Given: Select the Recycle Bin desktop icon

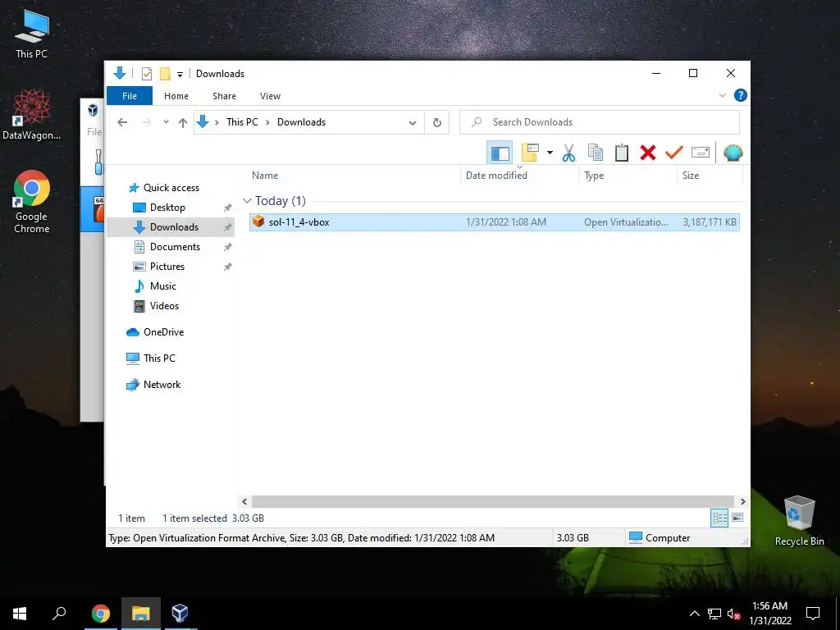Looking at the screenshot, I should click(x=799, y=520).
